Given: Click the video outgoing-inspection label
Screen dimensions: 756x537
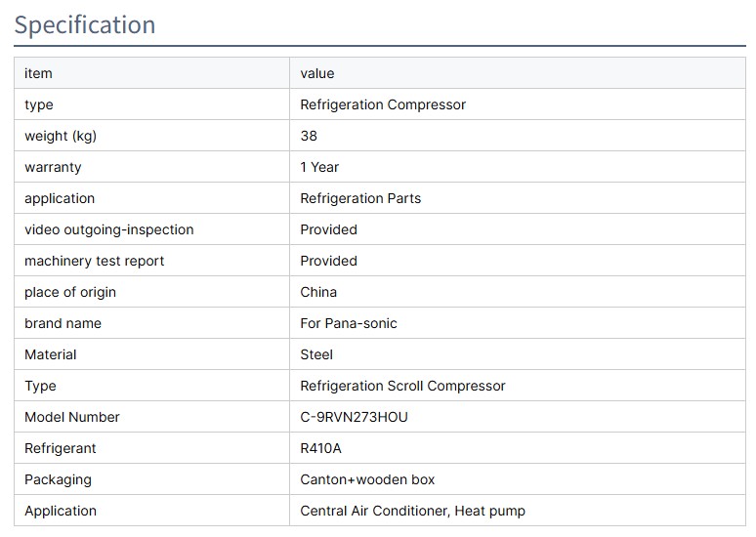Looking at the screenshot, I should tap(109, 229).
